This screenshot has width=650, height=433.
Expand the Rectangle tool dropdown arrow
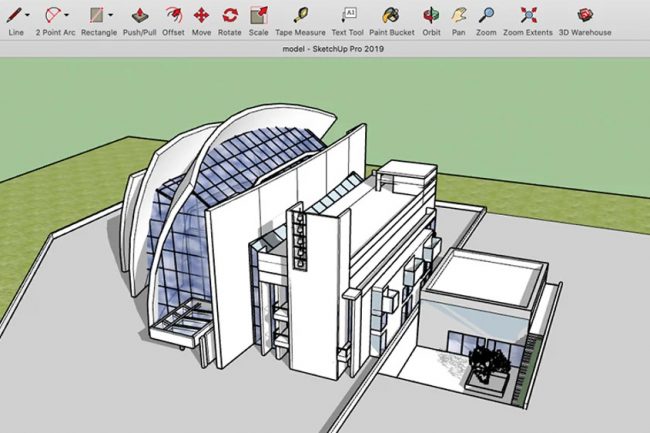pyautogui.click(x=110, y=16)
